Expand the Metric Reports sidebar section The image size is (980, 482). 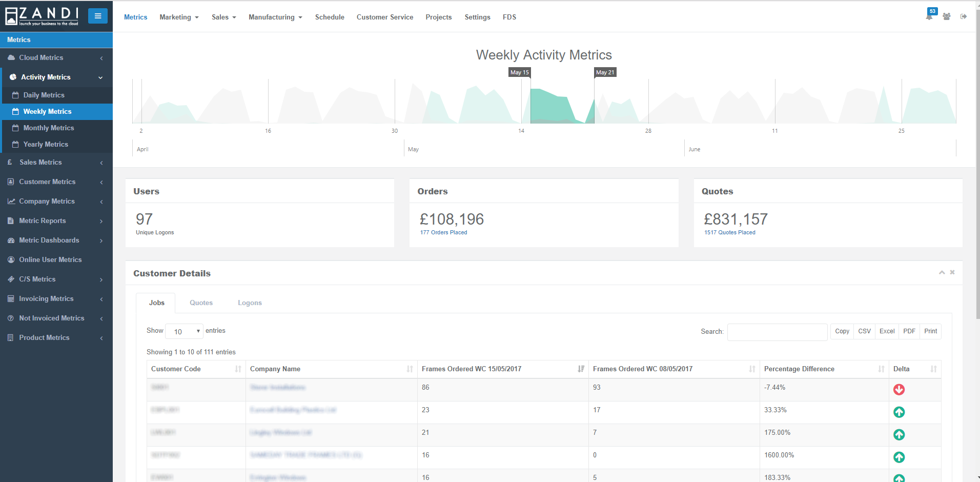(43, 220)
